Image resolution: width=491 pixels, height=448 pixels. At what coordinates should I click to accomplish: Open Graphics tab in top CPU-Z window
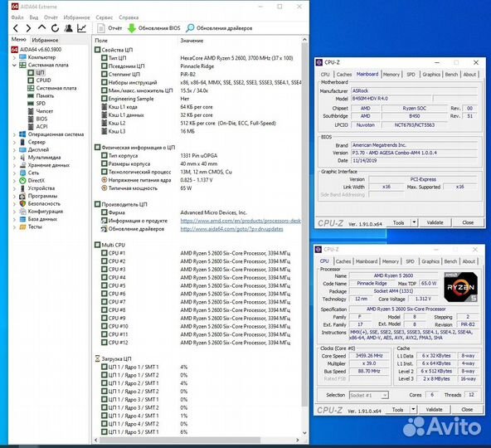point(431,74)
